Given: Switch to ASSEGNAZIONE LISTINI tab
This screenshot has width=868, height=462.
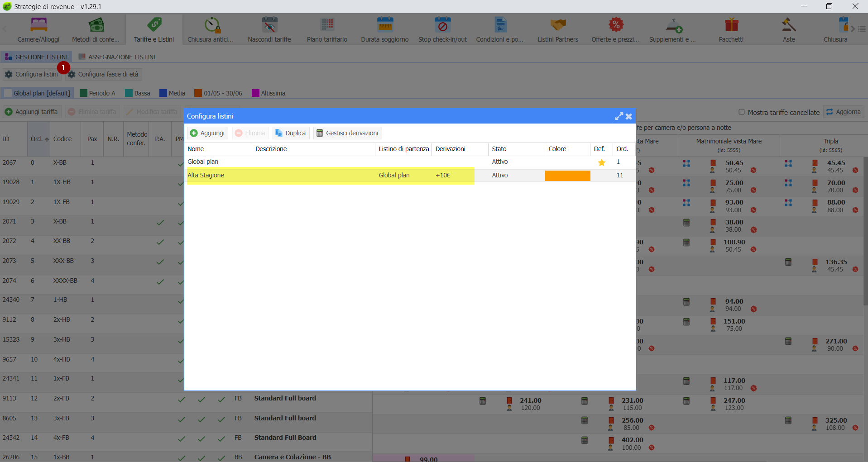Looking at the screenshot, I should pyautogui.click(x=117, y=57).
